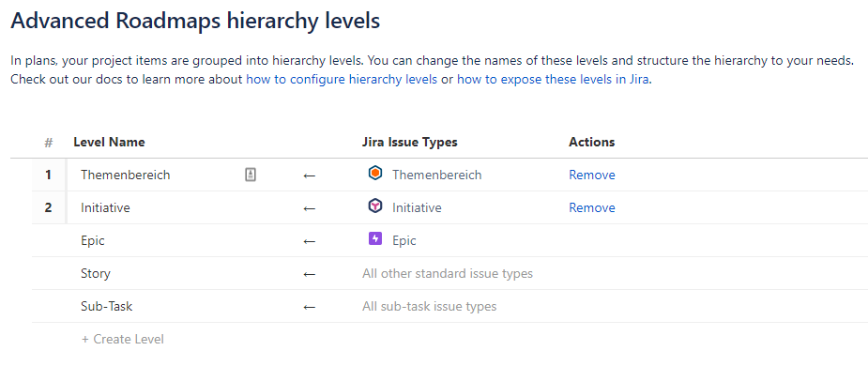Viewport: 868px width, 366px height.
Task: Click the arrow in the Initiative row
Action: [x=310, y=208]
